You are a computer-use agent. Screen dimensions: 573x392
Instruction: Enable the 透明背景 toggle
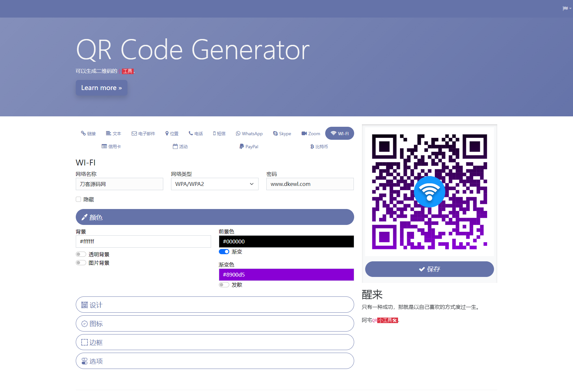[x=81, y=254]
